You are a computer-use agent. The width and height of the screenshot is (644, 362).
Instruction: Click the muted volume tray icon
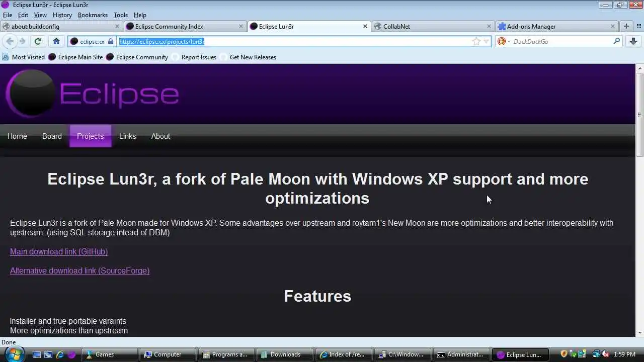tap(605, 354)
